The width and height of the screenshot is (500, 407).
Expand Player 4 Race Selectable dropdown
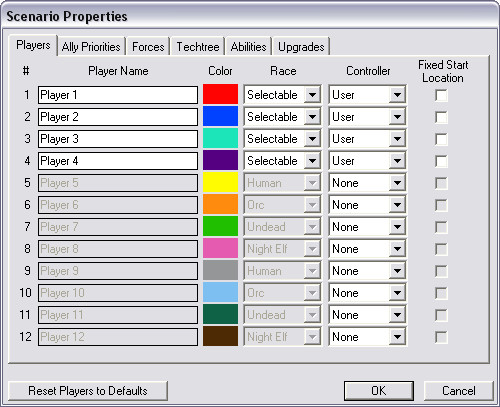point(282,161)
